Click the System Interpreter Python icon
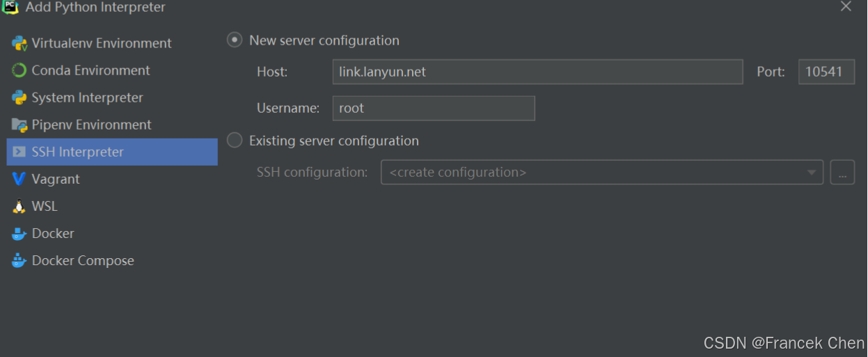This screenshot has height=357, width=868. [19, 97]
